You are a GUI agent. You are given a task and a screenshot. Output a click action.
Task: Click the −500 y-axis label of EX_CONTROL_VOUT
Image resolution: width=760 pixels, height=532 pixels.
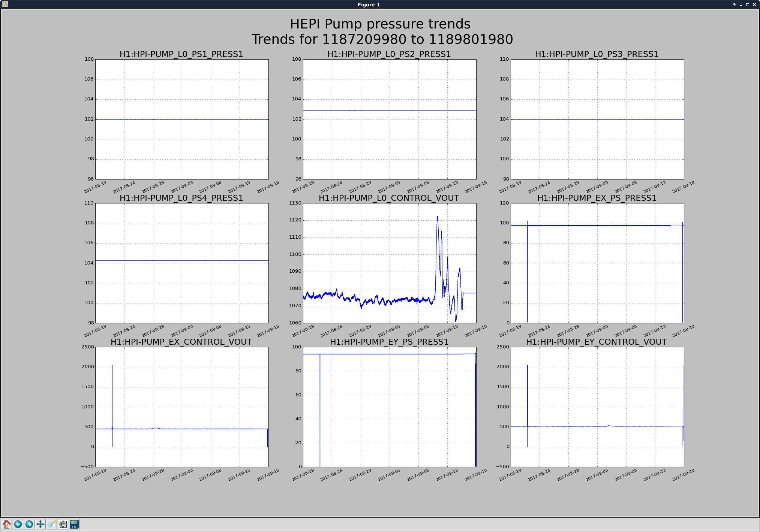[x=87, y=467]
